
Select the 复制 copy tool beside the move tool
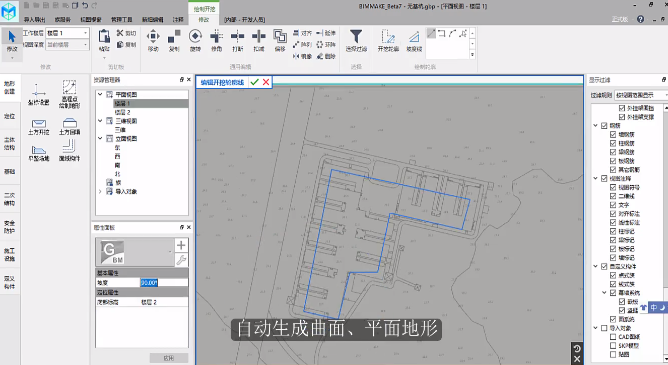[174, 41]
